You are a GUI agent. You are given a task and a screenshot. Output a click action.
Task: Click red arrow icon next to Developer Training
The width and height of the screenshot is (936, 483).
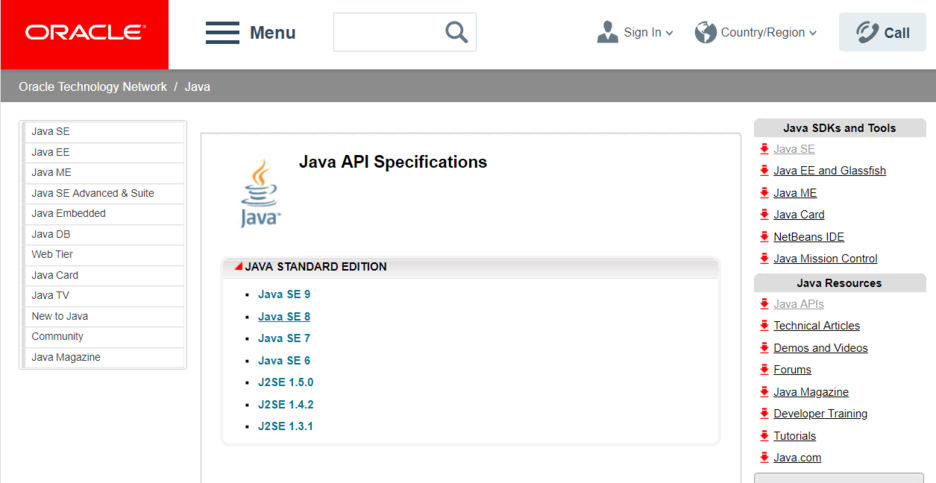point(764,413)
